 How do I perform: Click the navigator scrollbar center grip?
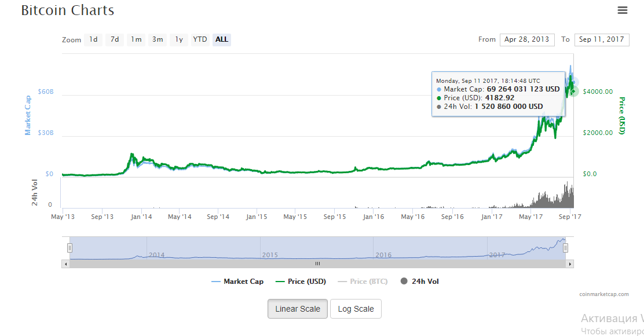317,264
